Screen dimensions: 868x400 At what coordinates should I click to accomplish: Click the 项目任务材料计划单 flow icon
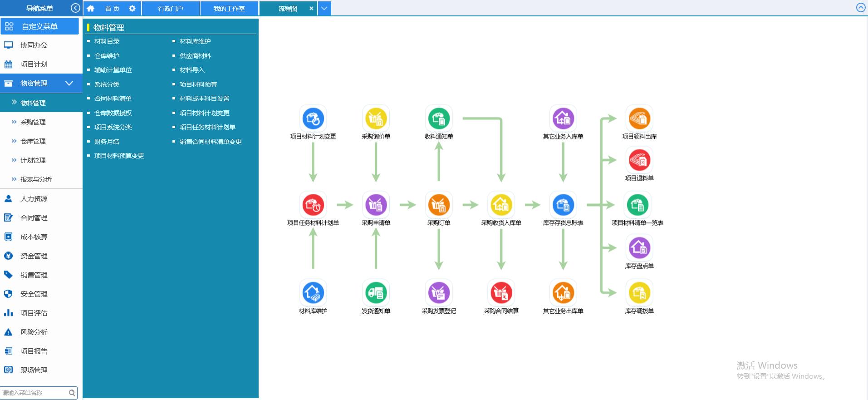[x=313, y=205]
